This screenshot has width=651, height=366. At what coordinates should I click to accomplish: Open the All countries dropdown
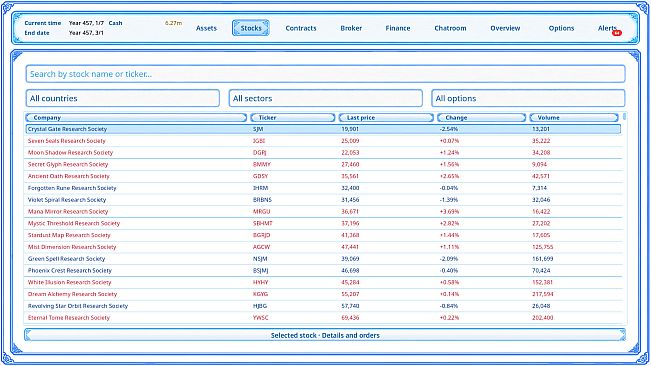(122, 98)
